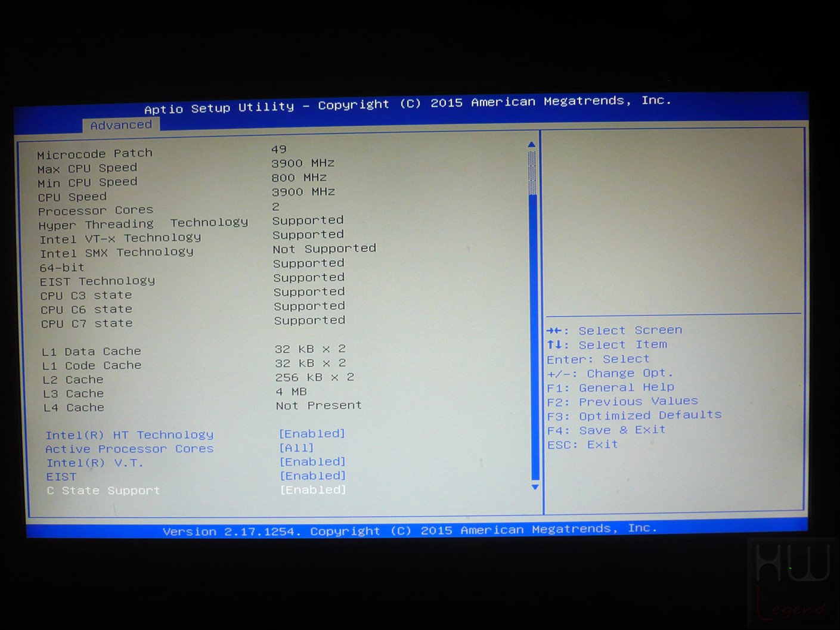This screenshot has height=630, width=840.
Task: Open Active Processor Cores All option
Action: [x=297, y=448]
